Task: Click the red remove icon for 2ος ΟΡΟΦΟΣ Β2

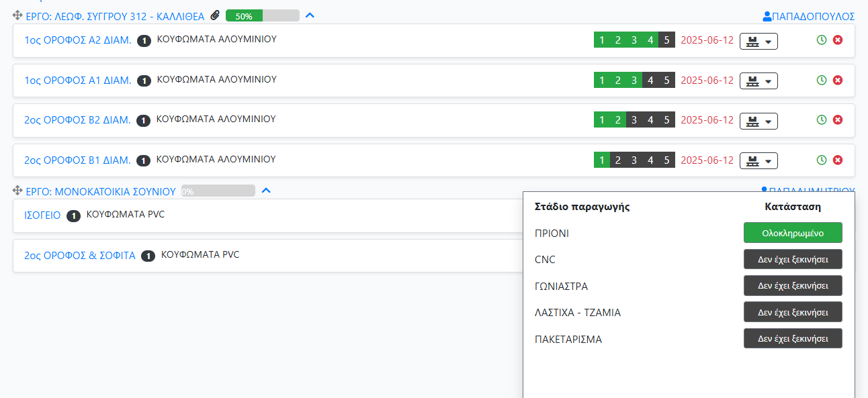Action: pyautogui.click(x=837, y=120)
